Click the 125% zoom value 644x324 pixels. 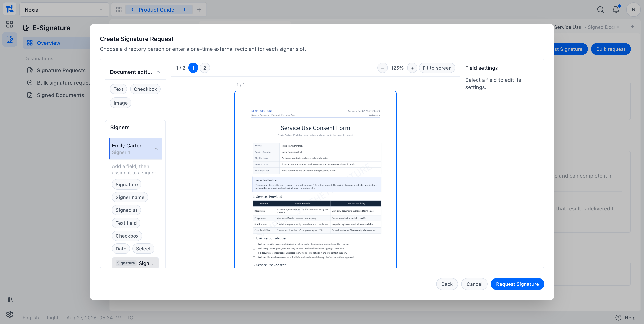(397, 68)
